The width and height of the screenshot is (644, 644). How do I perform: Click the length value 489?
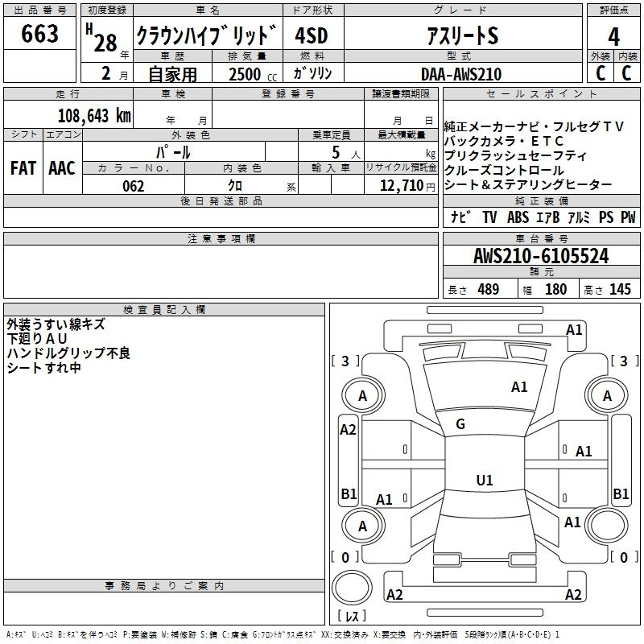point(489,289)
